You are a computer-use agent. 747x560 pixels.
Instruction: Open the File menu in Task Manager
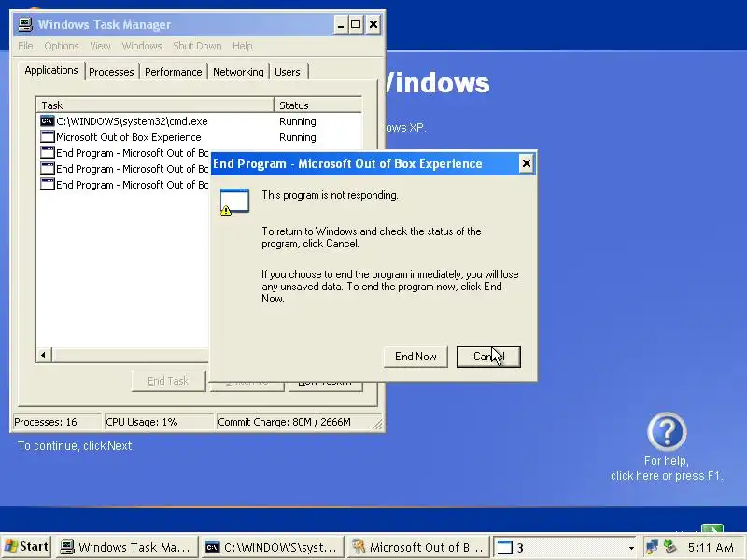25,46
